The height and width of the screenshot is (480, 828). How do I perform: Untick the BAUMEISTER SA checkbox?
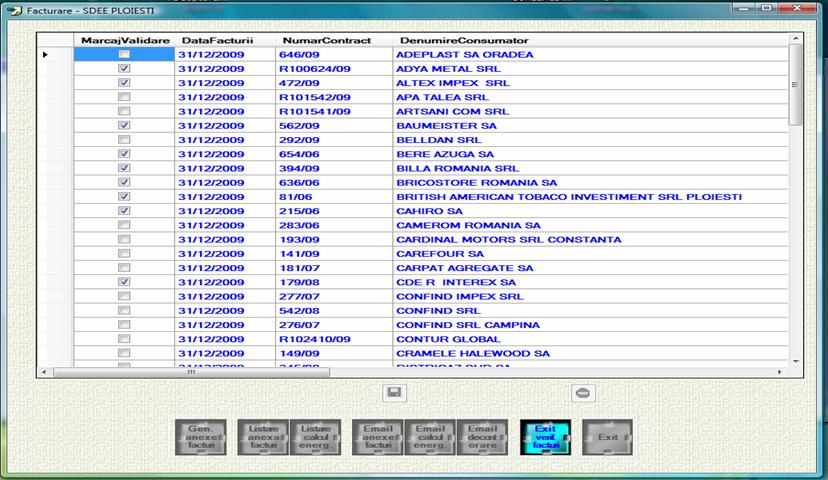[x=124, y=125]
